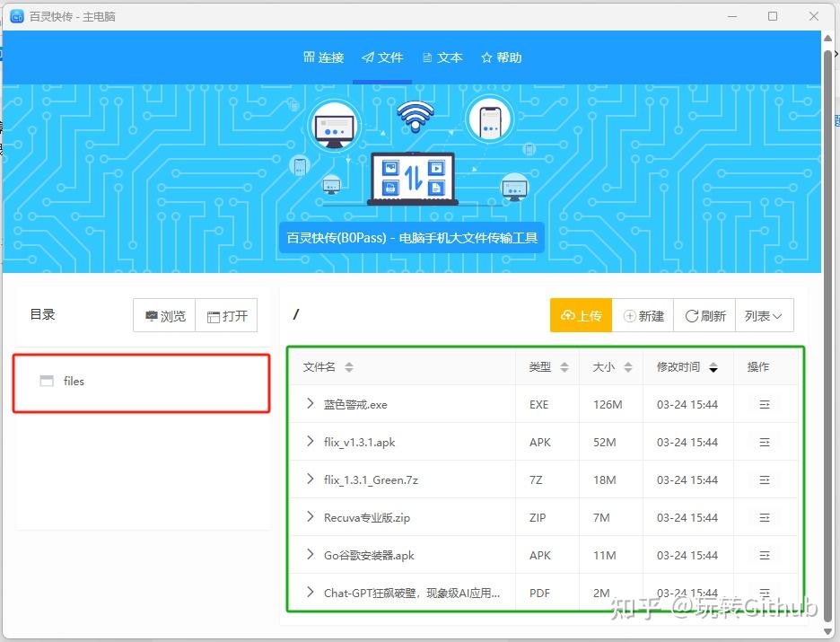Create new item with 新建
Viewport: 840px width, 642px height.
(643, 315)
